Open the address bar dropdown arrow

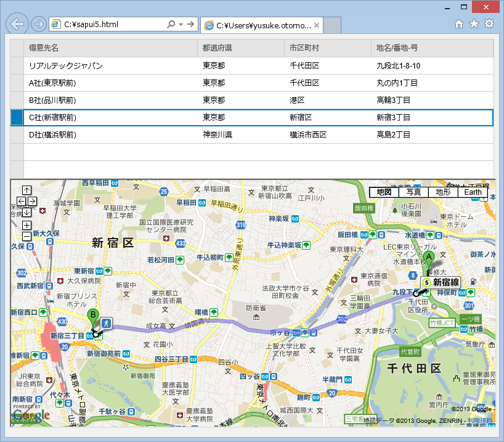point(181,25)
